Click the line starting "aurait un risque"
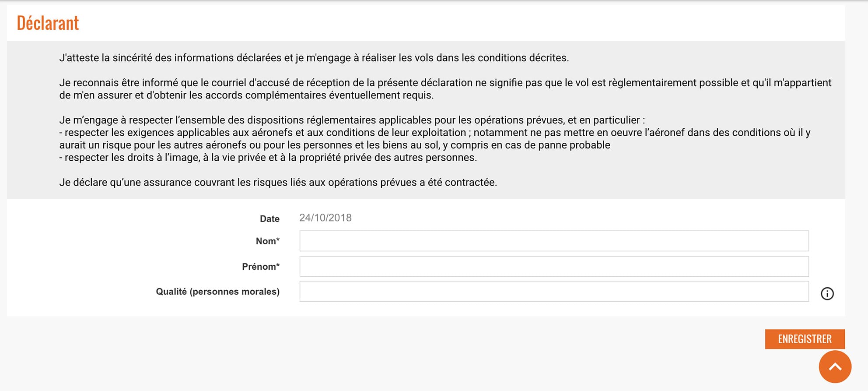Screen dimensions: 868x391 334,145
